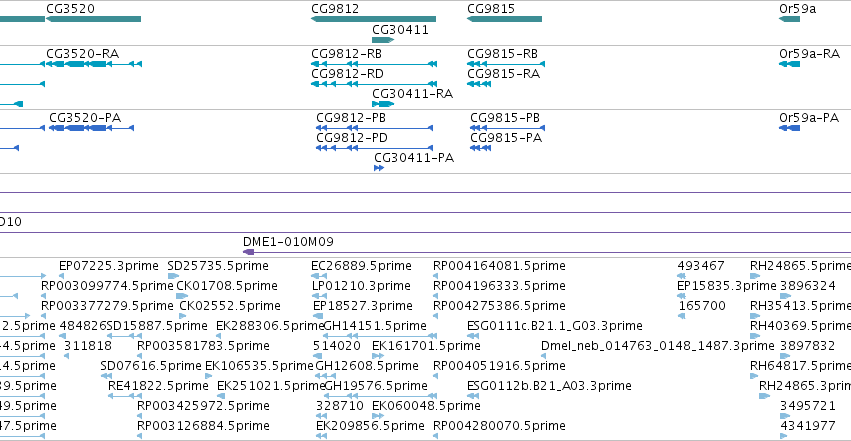This screenshot has width=851, height=441.
Task: Select the CG9812 gene bar
Action: tap(373, 19)
